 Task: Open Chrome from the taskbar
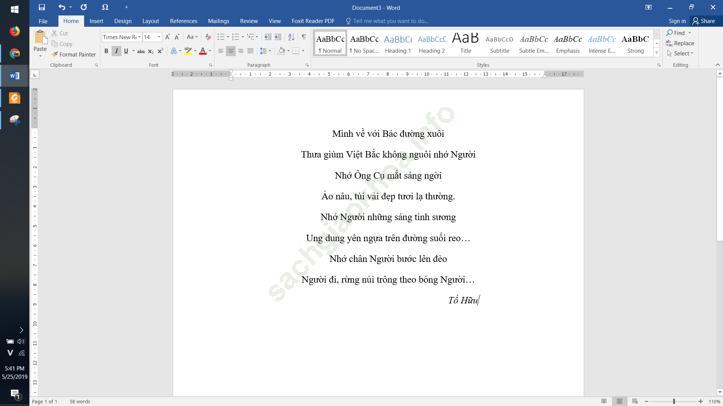(x=14, y=53)
